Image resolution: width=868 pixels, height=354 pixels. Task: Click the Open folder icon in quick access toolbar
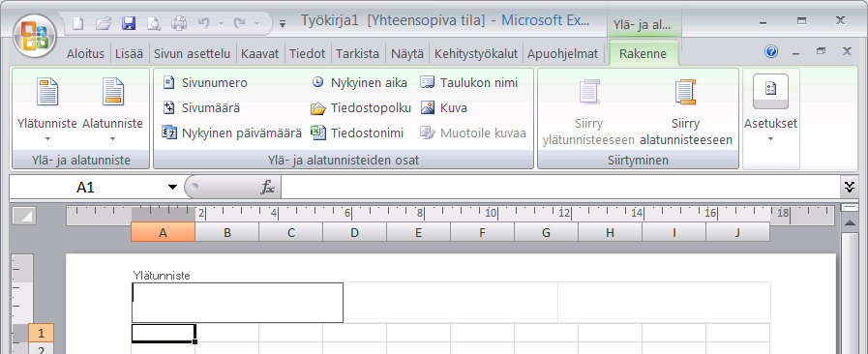(x=104, y=23)
